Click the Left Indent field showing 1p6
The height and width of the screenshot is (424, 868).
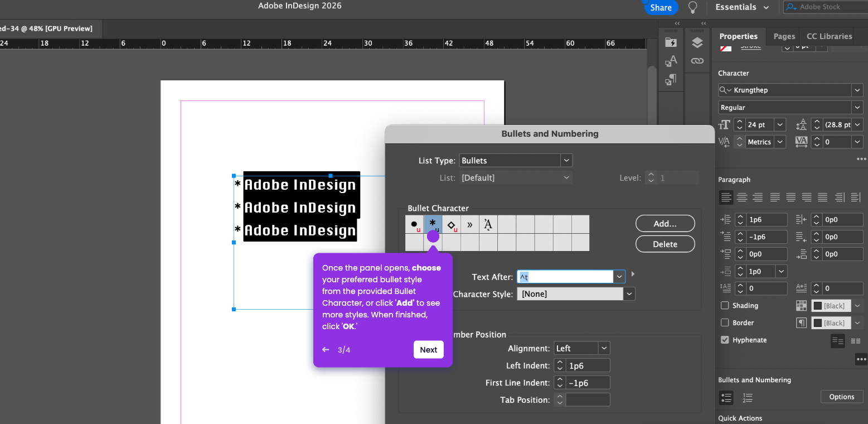[588, 366]
